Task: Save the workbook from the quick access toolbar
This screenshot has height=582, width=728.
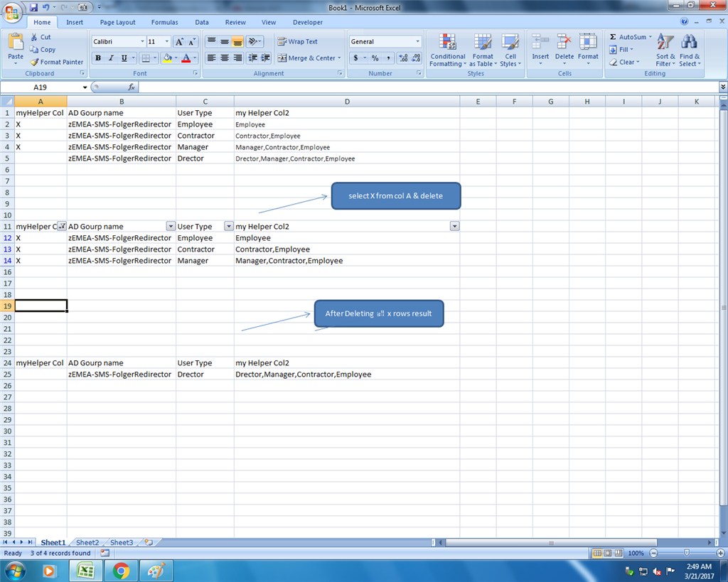Action: point(33,7)
